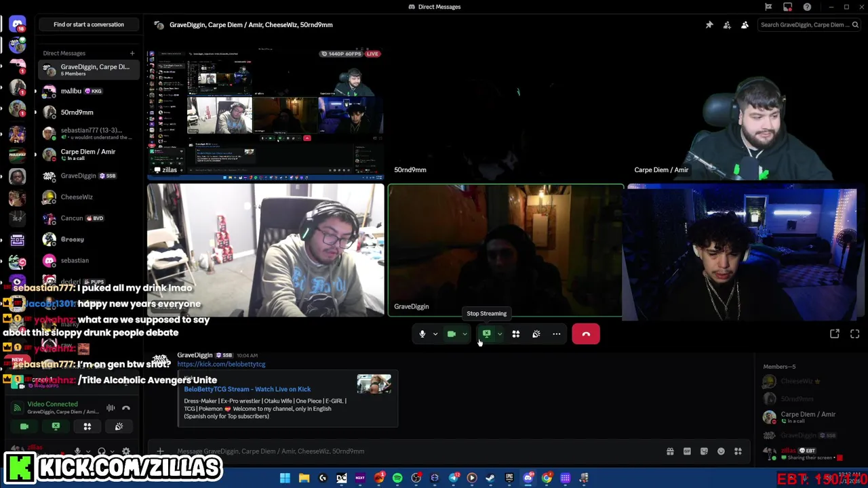Viewport: 868px width, 488px height.
Task: Open activities in Video Connected panel
Action: (x=87, y=426)
